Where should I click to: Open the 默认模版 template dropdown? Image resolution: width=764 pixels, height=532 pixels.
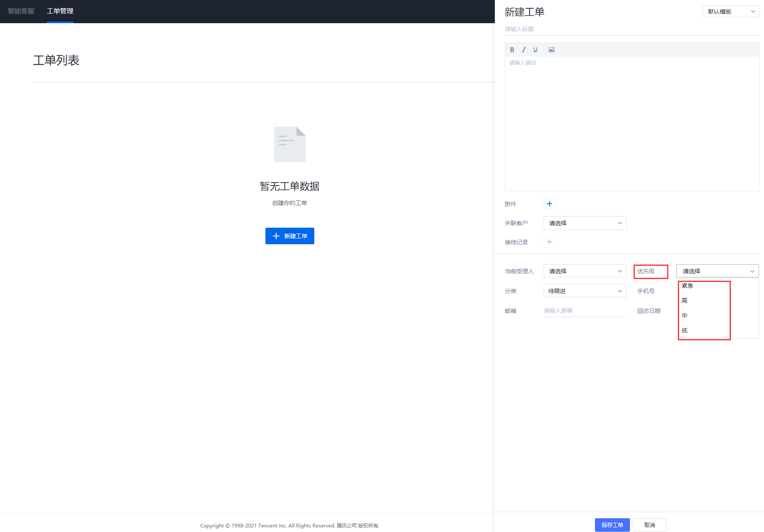tap(731, 12)
